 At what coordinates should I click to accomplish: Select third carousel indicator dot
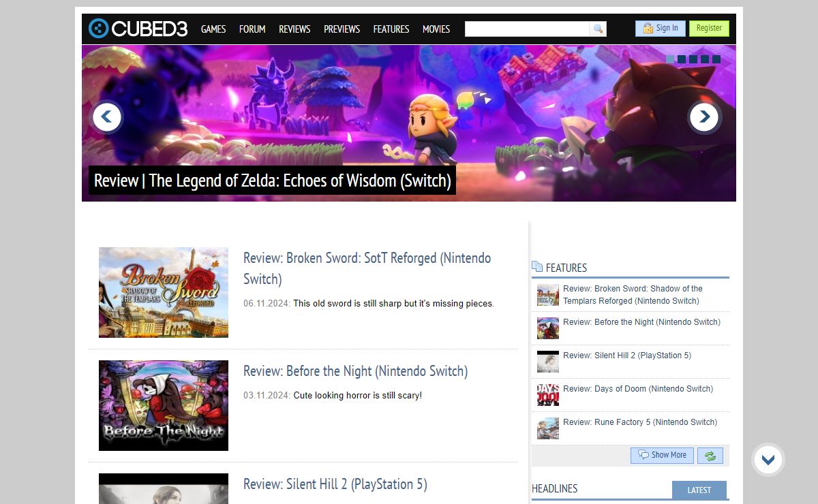[693, 59]
